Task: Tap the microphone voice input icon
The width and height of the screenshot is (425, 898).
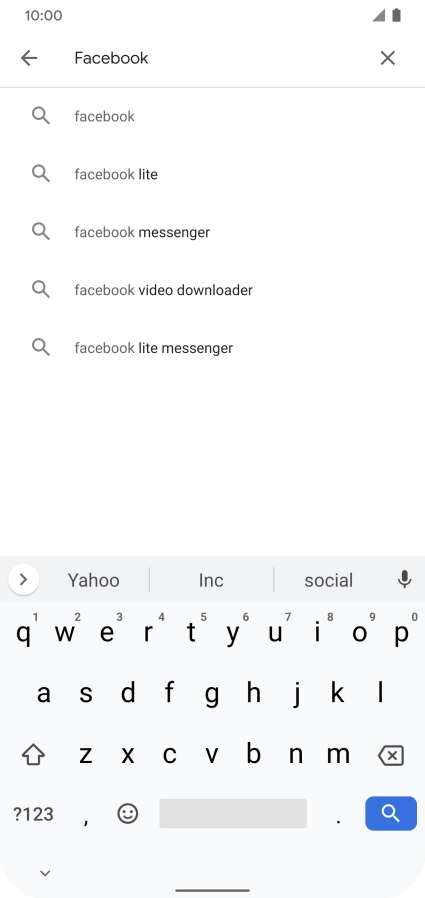Action: pyautogui.click(x=404, y=580)
